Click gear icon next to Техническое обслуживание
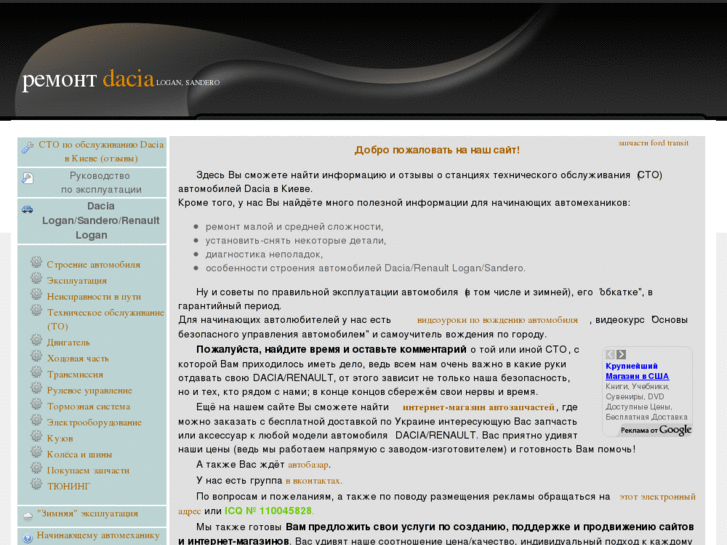Screen dimensions: 727x545 tap(36, 310)
